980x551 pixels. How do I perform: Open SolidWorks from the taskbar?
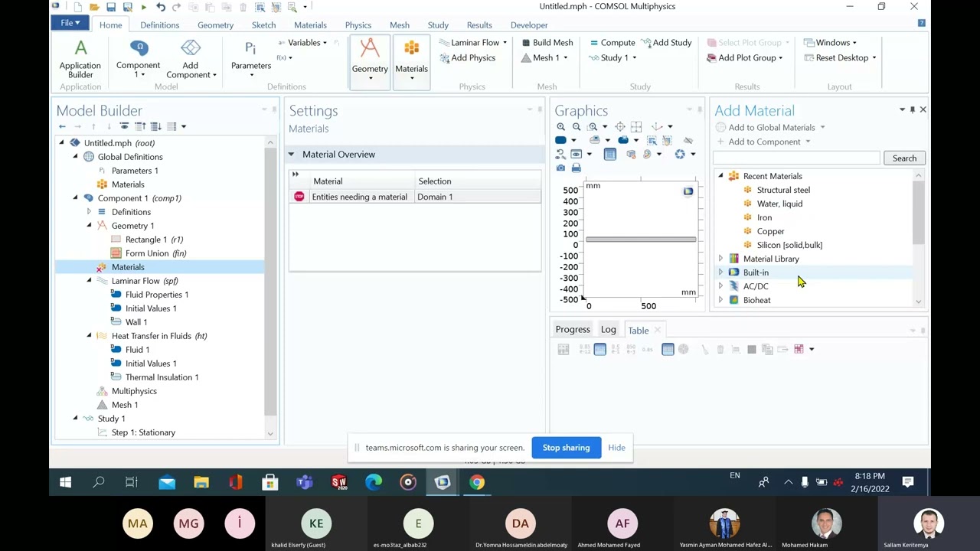339,482
